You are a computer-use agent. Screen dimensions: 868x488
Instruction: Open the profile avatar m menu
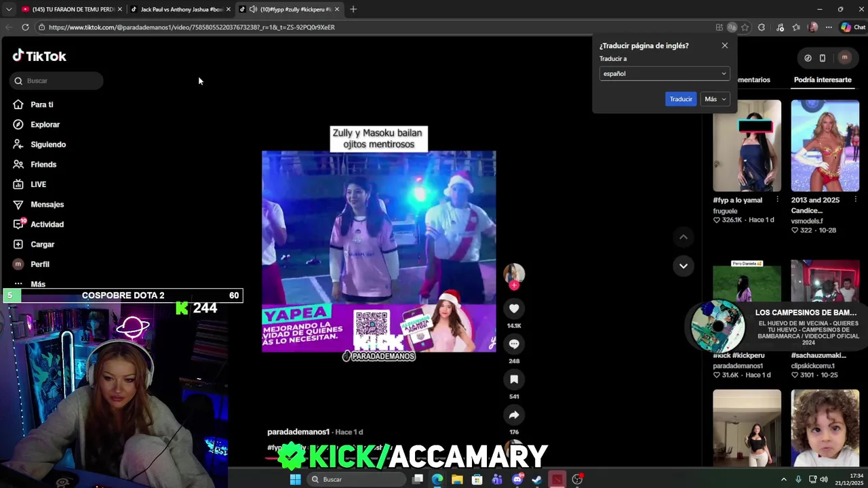pyautogui.click(x=844, y=58)
